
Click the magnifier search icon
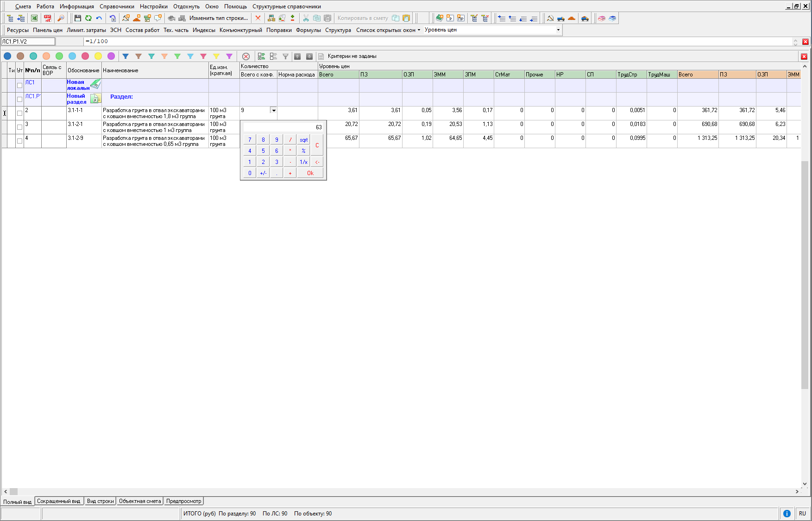(x=61, y=18)
